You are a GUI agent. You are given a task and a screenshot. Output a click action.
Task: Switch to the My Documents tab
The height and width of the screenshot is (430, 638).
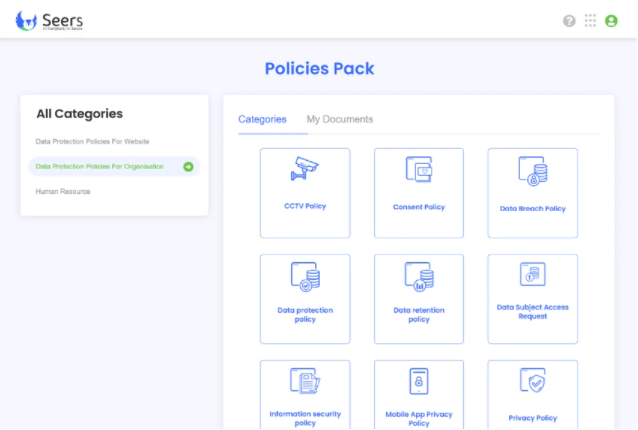(340, 119)
